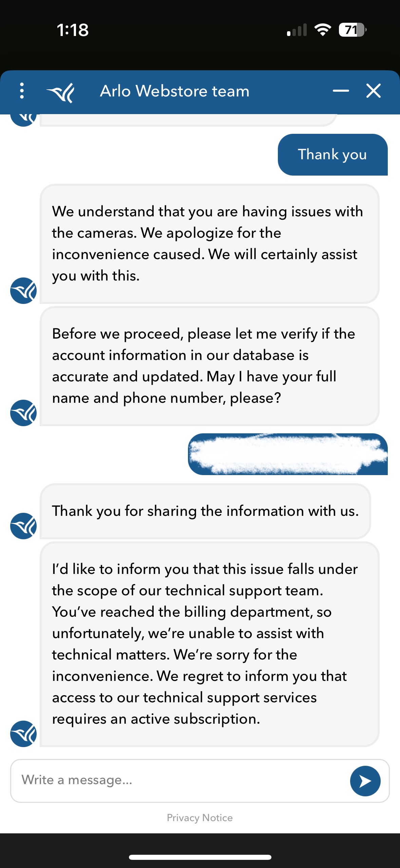Tap the "Thank you" sent message bubble
400x868 pixels.
pyautogui.click(x=332, y=155)
